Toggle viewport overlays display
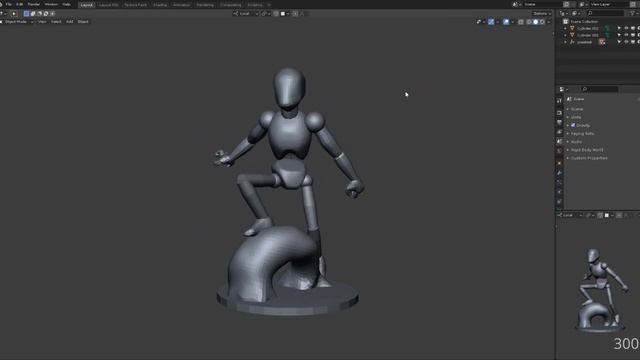 [506, 22]
